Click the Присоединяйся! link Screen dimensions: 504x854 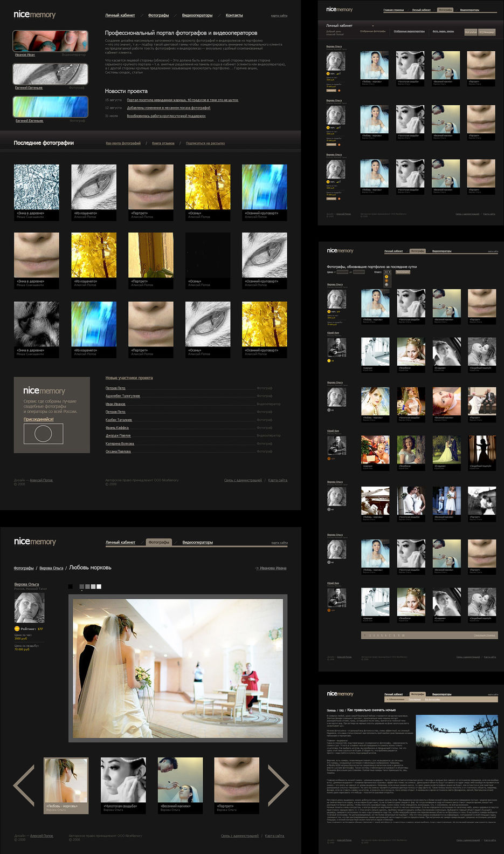(38, 419)
